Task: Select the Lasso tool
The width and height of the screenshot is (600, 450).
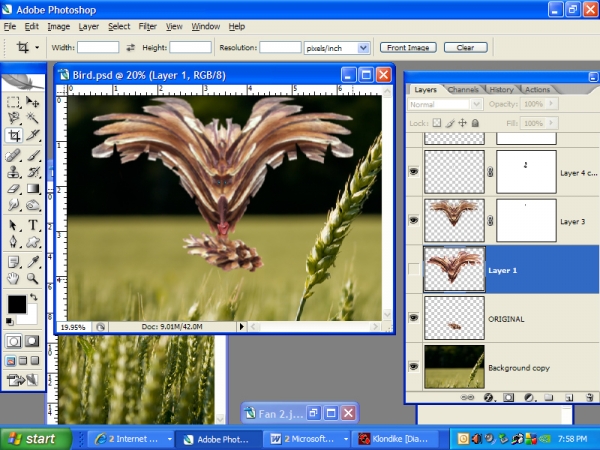Action: click(x=13, y=118)
